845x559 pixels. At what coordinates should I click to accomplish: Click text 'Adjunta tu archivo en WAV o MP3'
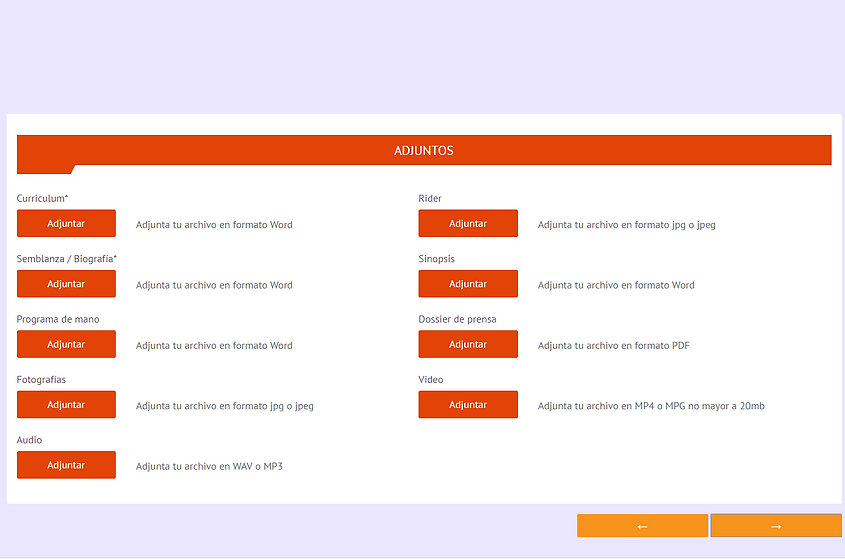pyautogui.click(x=209, y=466)
